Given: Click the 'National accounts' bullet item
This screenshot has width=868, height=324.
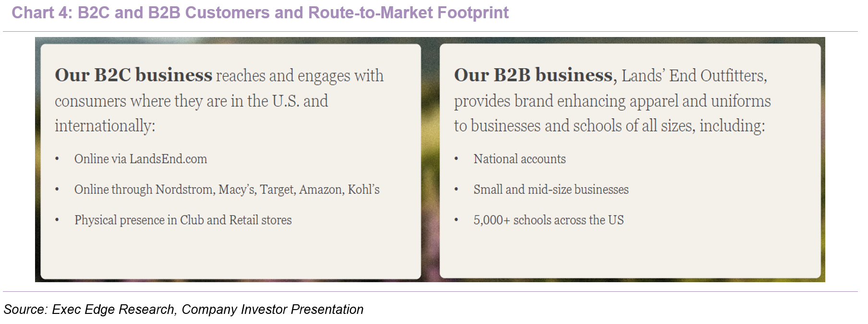Looking at the screenshot, I should [519, 159].
